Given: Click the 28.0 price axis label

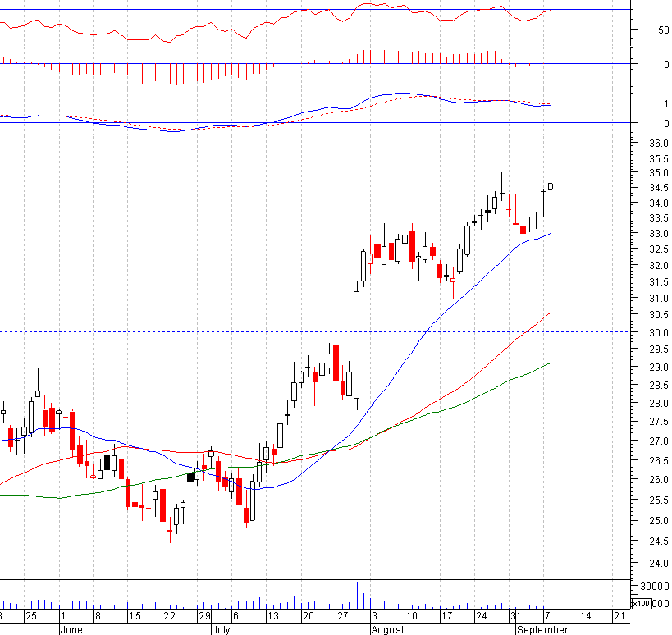Looking at the screenshot, I should coord(659,404).
